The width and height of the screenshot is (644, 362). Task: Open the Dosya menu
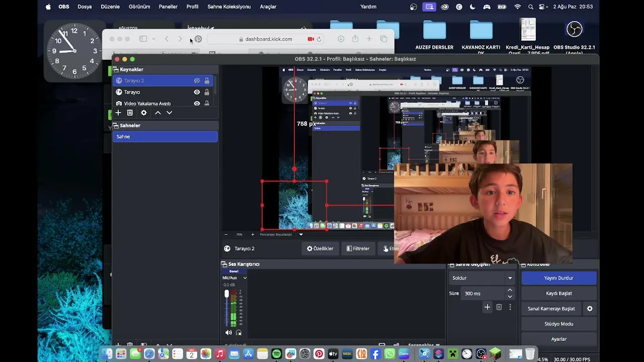coord(85,7)
